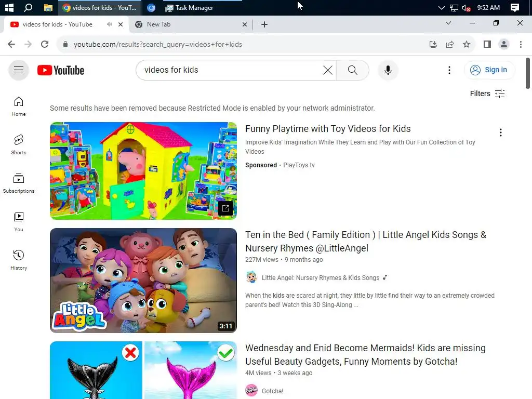Open Peppa Pig playhouse thumbnail
Viewport: 532px width, 399px height.
143,171
